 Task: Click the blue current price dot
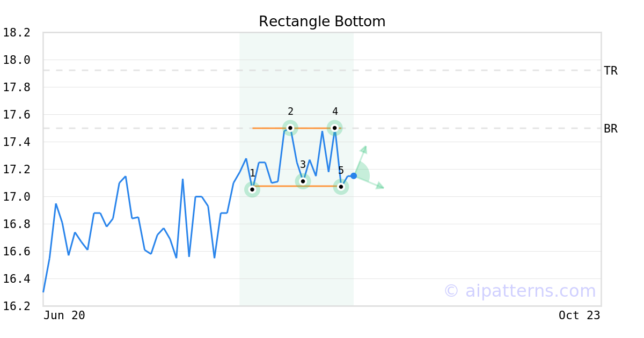pyautogui.click(x=354, y=176)
